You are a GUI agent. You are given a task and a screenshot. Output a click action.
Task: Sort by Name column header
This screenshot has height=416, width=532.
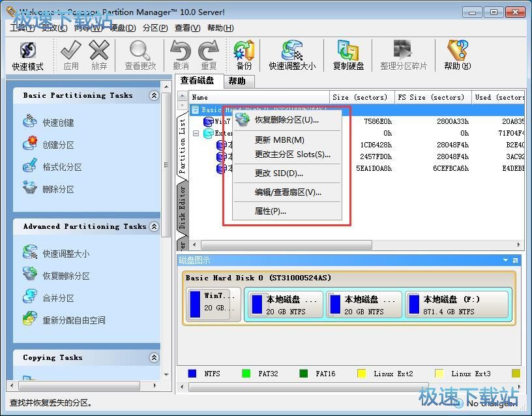tap(259, 97)
